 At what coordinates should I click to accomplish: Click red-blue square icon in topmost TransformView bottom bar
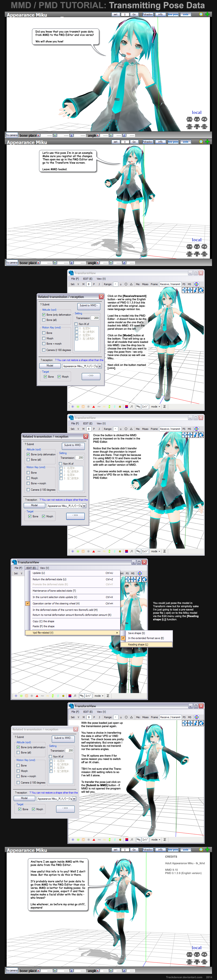127,407
